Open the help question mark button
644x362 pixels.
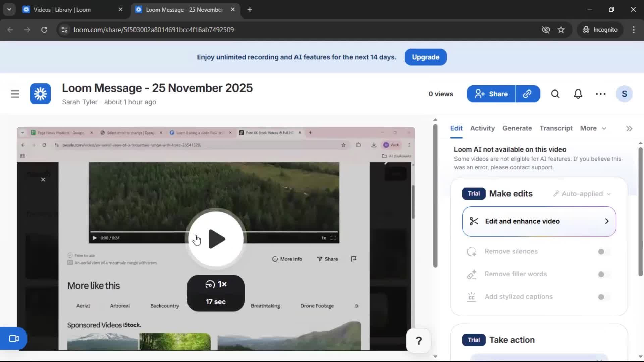418,341
